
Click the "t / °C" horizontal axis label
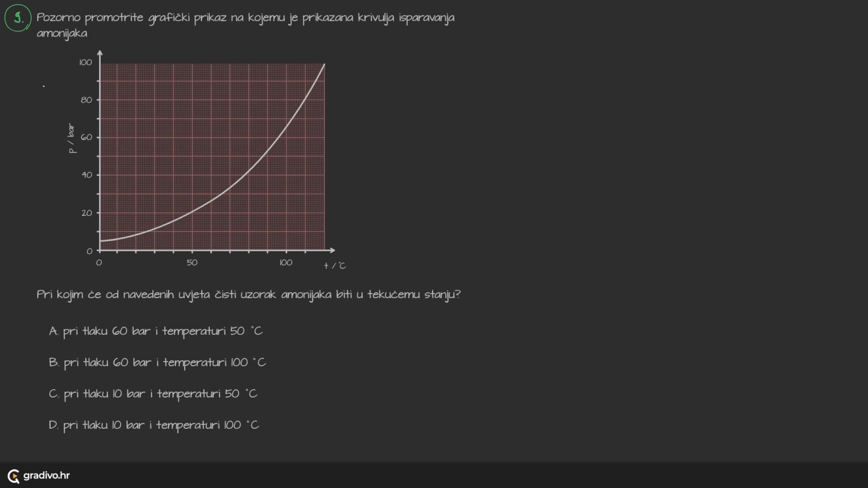tap(335, 266)
